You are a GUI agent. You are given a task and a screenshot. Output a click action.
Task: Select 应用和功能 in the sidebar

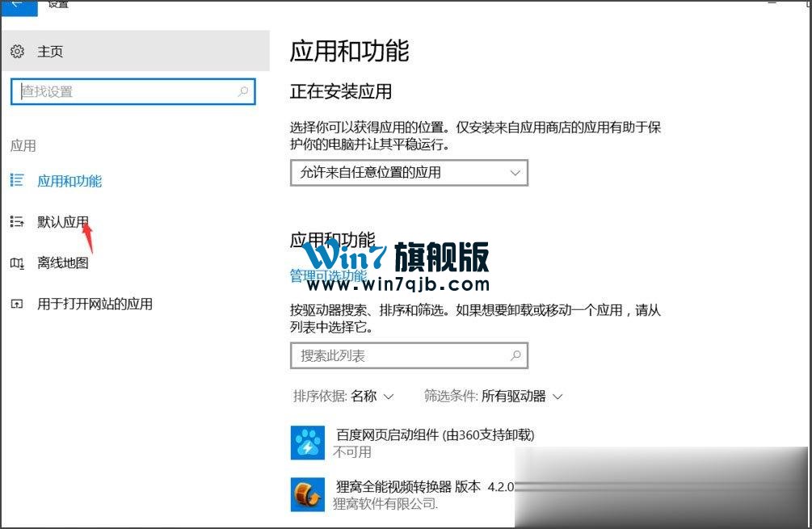[x=69, y=182]
